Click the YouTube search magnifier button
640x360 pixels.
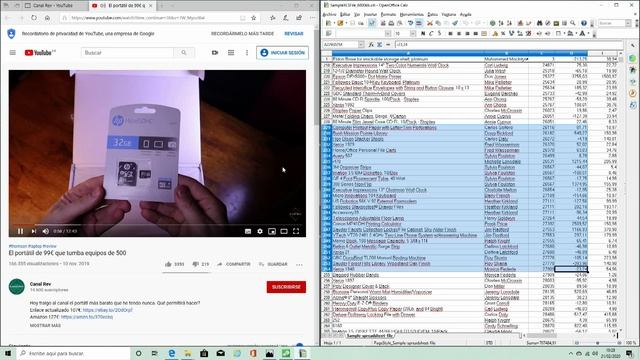coord(184,53)
